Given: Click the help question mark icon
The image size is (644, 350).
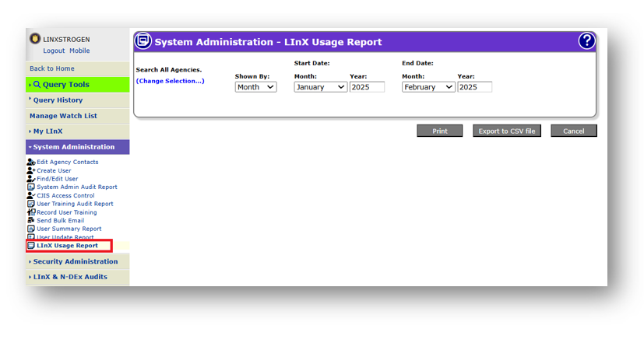Looking at the screenshot, I should coord(586,41).
